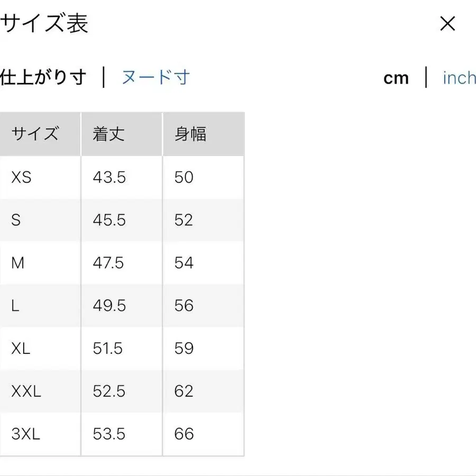Click the 51.5 length value for XL
The width and height of the screenshot is (476, 476).
click(109, 349)
